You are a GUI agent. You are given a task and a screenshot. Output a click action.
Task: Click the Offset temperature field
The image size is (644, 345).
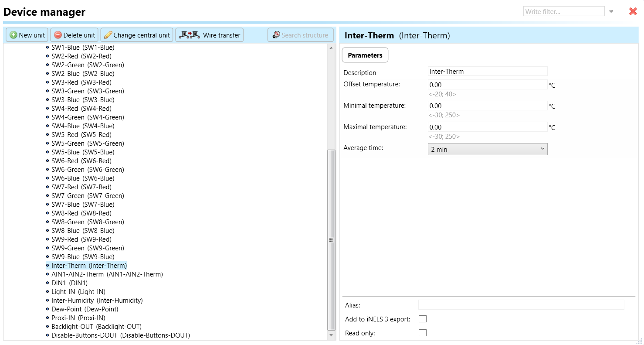487,85
